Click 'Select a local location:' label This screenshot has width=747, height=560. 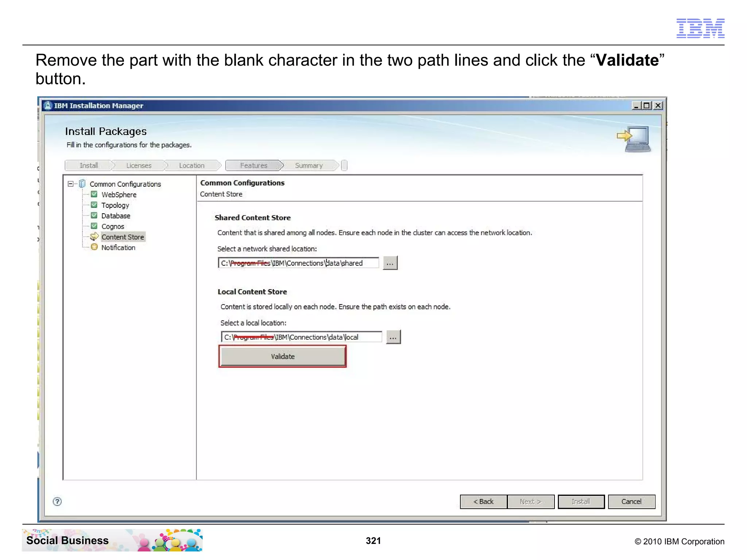point(253,323)
